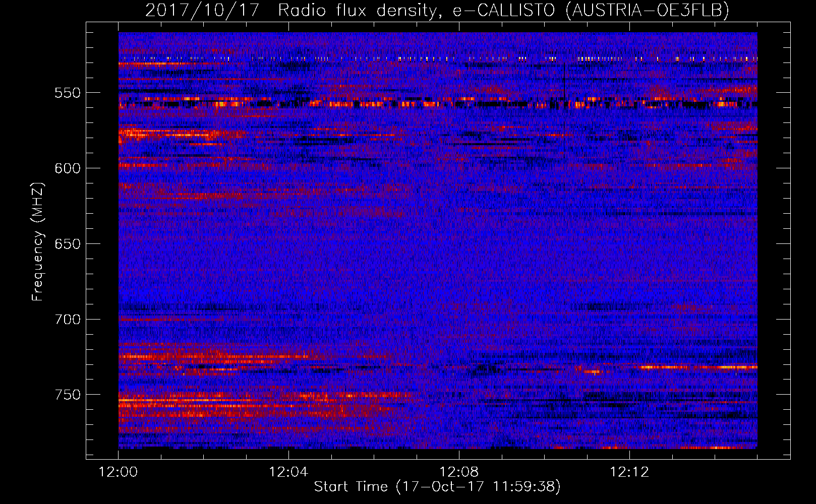Click the '600' frequency tick label
This screenshot has width=816, height=504.
(68, 168)
